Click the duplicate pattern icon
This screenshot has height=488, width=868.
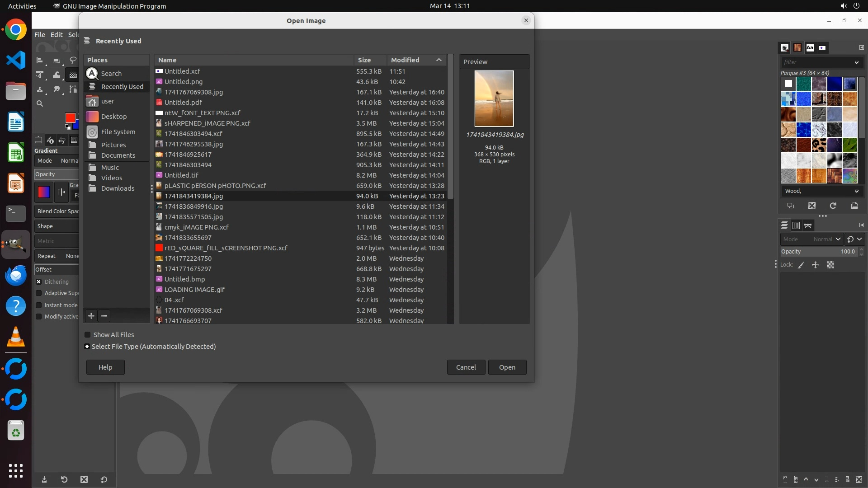tap(790, 206)
